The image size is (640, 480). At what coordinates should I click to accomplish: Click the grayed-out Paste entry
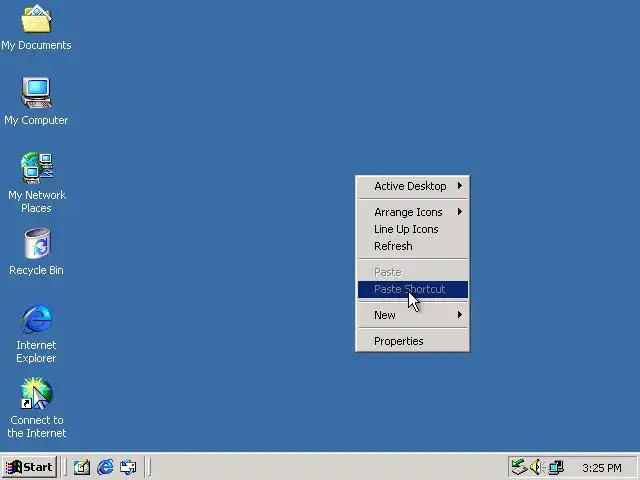[x=413, y=272]
